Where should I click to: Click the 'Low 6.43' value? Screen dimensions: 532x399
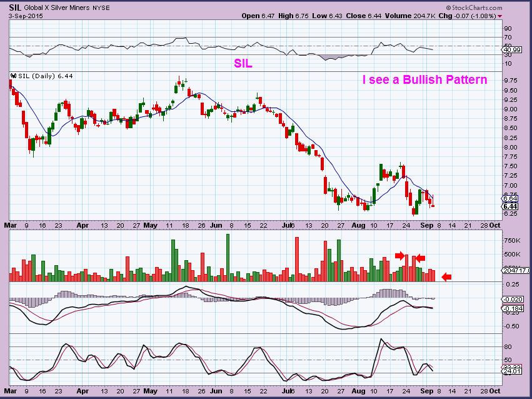pos(328,16)
